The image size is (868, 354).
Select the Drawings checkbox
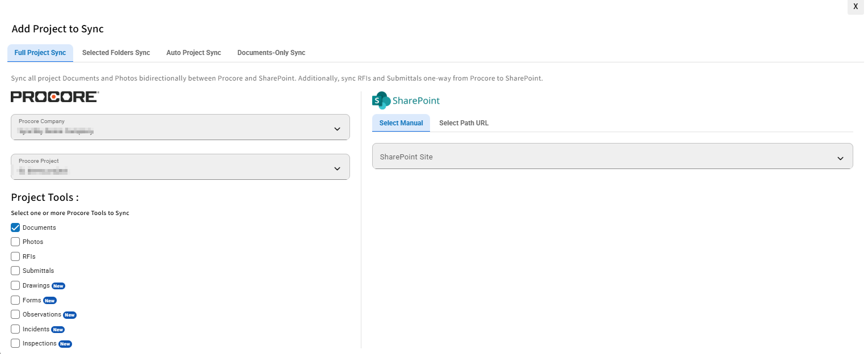(15, 285)
